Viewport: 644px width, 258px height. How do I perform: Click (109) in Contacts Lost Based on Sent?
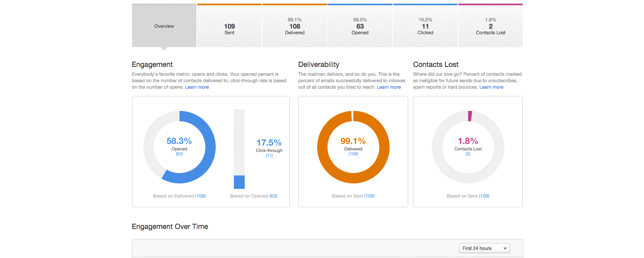(484, 196)
